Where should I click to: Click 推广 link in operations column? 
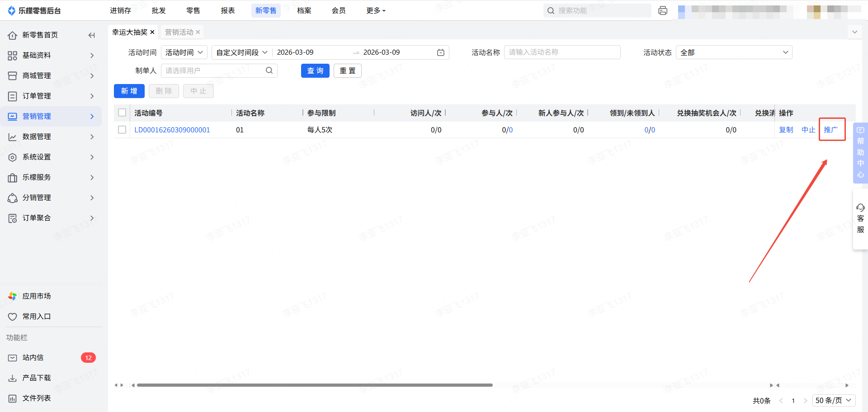(830, 130)
